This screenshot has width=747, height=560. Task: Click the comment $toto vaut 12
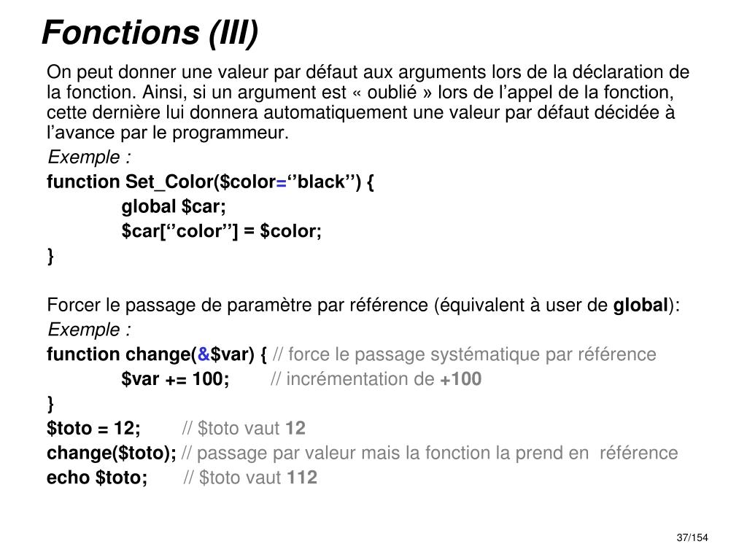(244, 429)
